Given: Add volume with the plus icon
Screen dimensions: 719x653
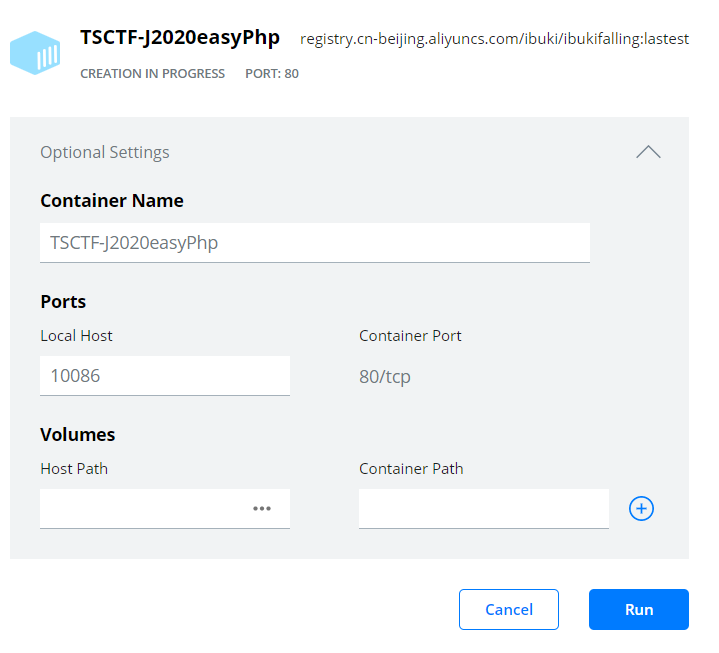Looking at the screenshot, I should click(641, 509).
